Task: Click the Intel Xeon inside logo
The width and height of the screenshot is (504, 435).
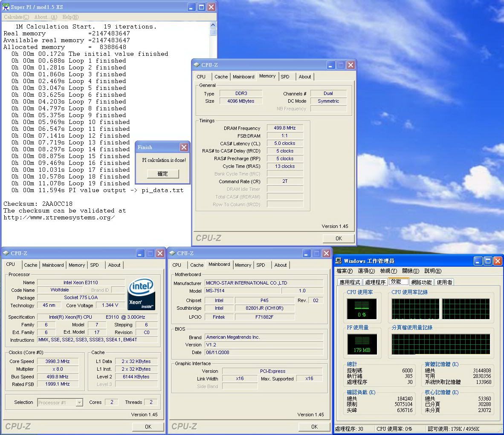Action: pyautogui.click(x=141, y=294)
